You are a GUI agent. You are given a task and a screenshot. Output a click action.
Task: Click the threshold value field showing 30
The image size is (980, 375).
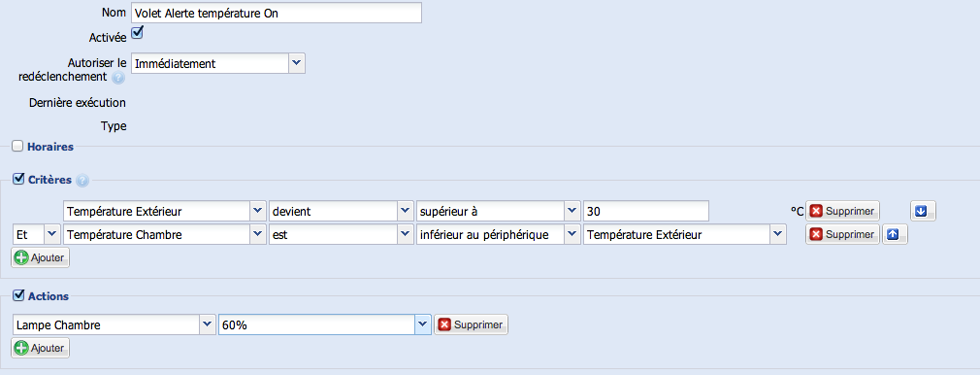click(x=645, y=212)
